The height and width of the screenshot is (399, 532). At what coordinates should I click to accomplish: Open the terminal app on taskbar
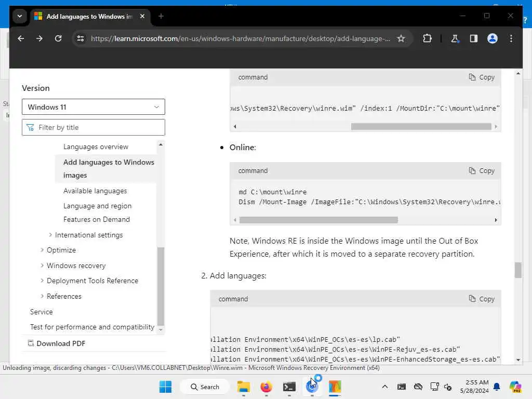click(x=289, y=387)
